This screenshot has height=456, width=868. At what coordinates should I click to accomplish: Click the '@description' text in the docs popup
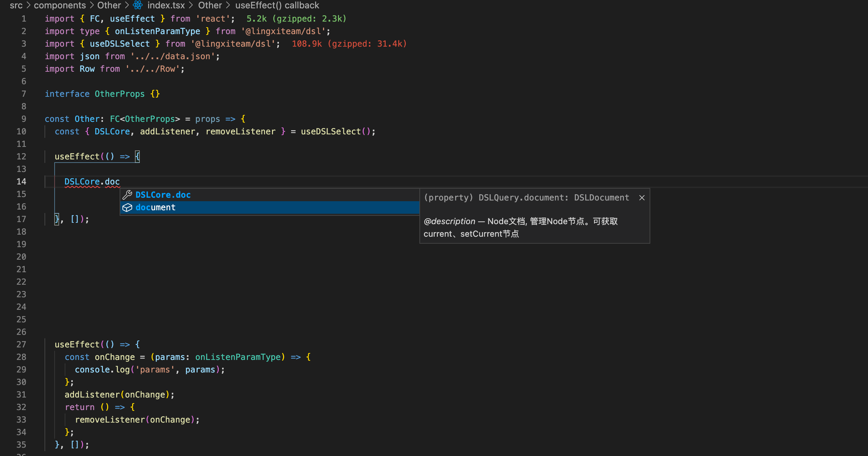(x=449, y=221)
